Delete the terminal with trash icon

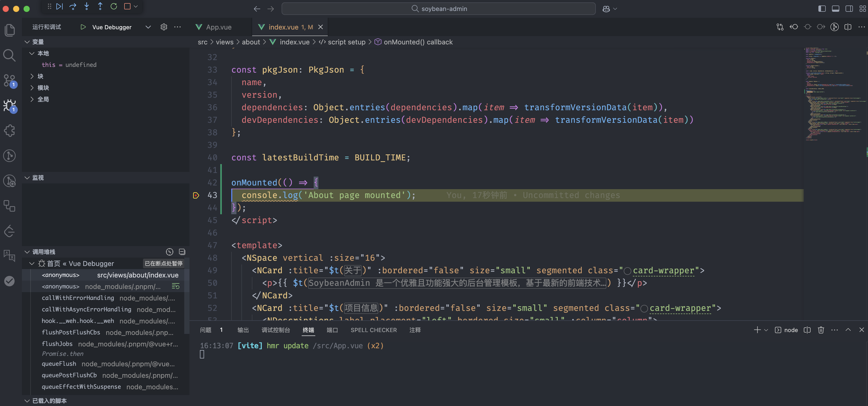[x=821, y=330]
